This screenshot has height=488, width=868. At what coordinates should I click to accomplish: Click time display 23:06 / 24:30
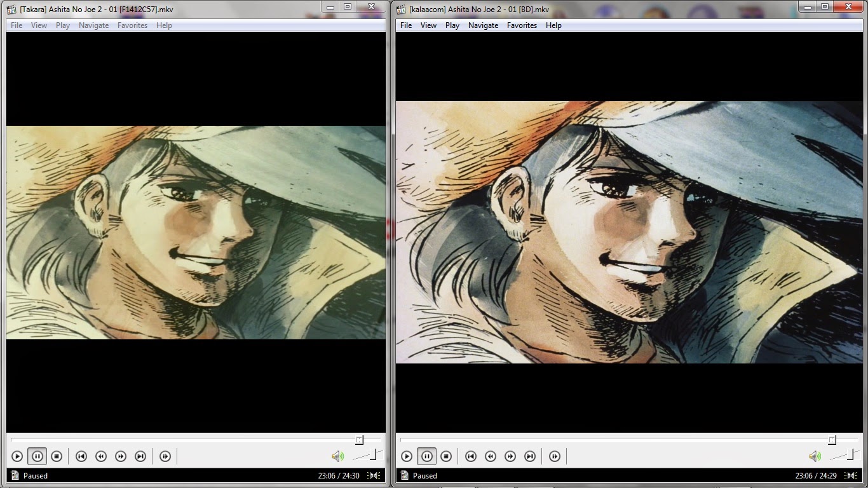[339, 475]
